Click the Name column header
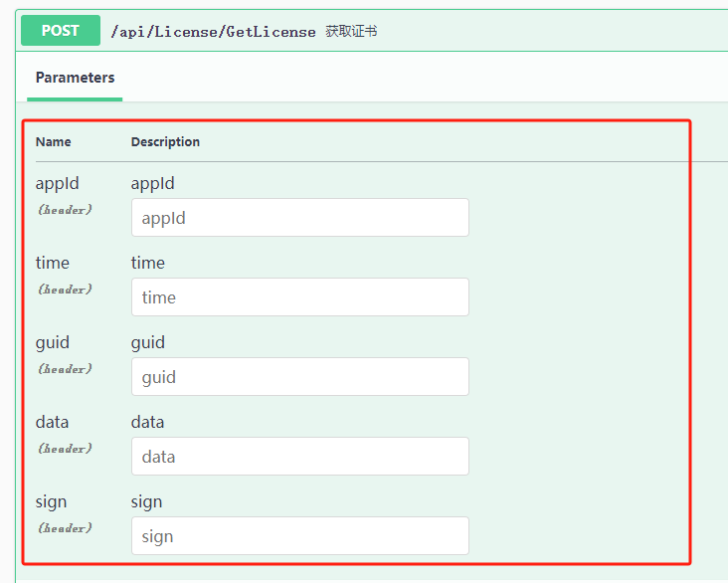The height and width of the screenshot is (583, 728). pos(54,141)
